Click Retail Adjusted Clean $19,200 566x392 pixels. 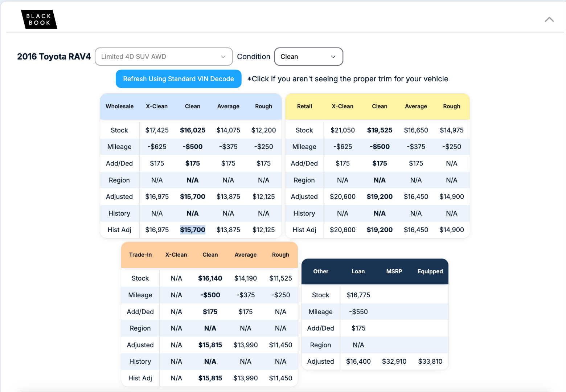(x=380, y=197)
